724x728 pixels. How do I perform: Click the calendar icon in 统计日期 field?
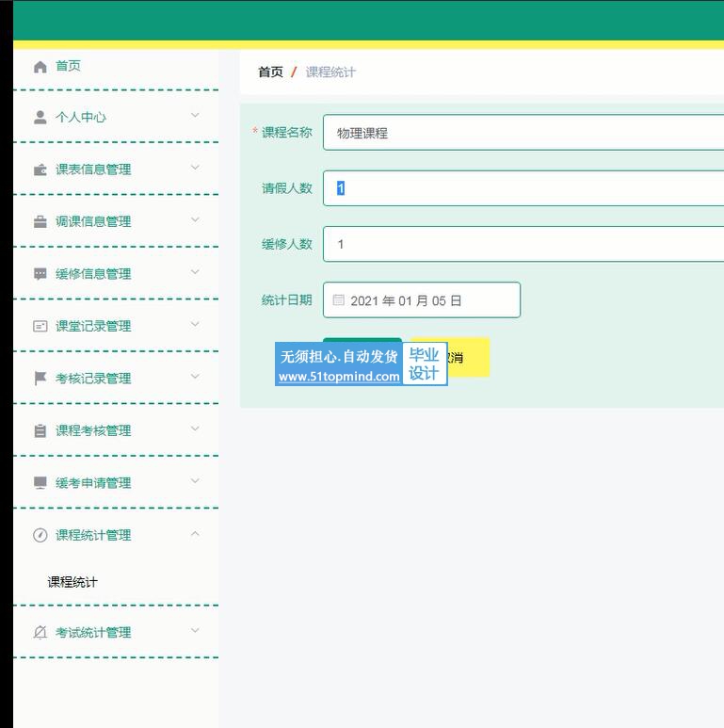339,300
